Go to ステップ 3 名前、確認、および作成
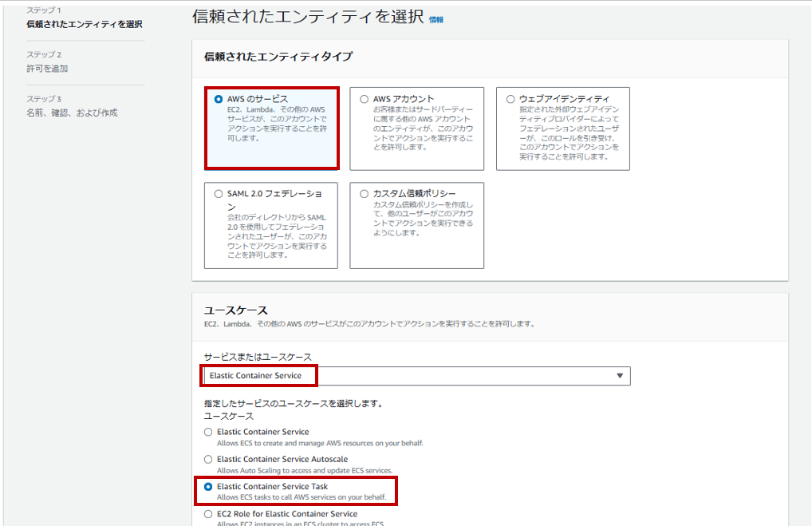 tap(72, 113)
